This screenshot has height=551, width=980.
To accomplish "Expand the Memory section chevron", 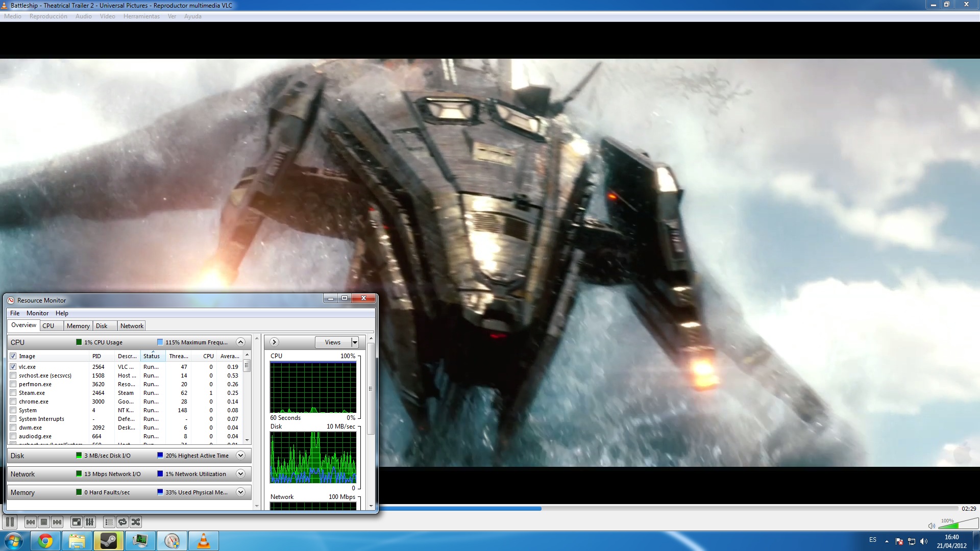I will point(241,492).
